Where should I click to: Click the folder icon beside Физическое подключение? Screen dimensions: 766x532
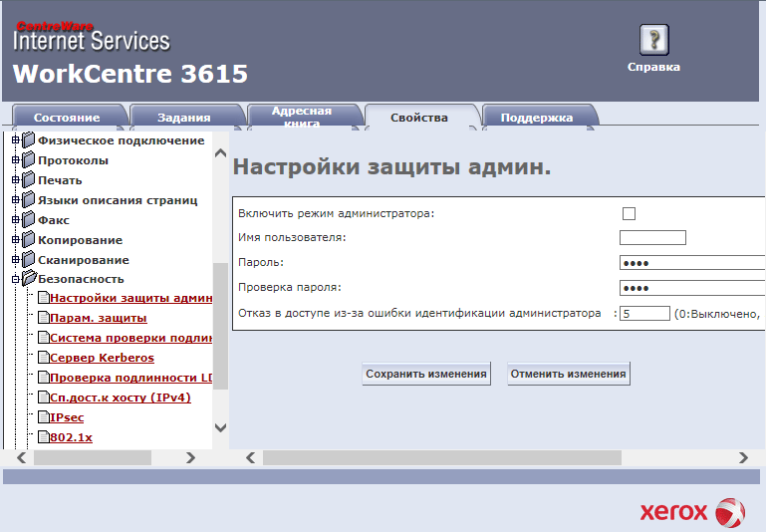(x=29, y=140)
